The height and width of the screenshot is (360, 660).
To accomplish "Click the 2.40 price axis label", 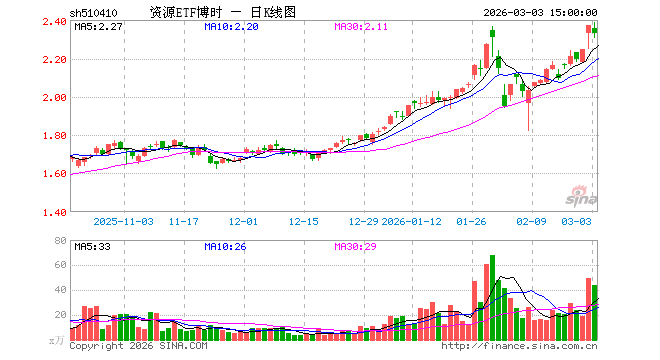I will coord(55,21).
